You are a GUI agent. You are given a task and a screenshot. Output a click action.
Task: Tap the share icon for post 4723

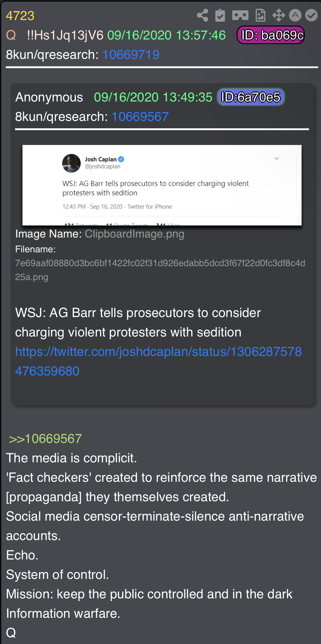[202, 15]
